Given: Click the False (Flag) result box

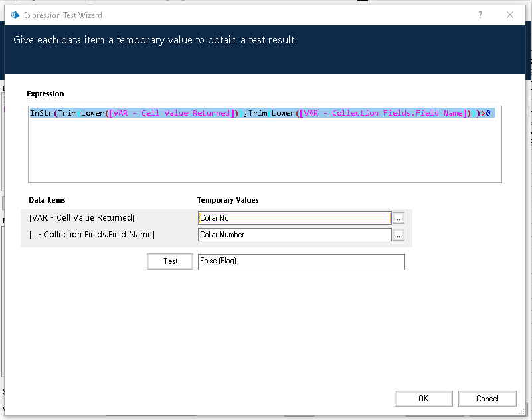Looking at the screenshot, I should coord(301,262).
